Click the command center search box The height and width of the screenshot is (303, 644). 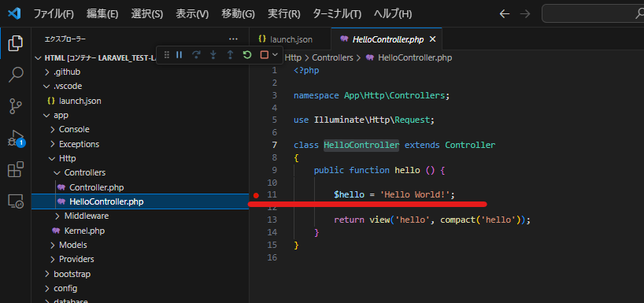pos(593,14)
